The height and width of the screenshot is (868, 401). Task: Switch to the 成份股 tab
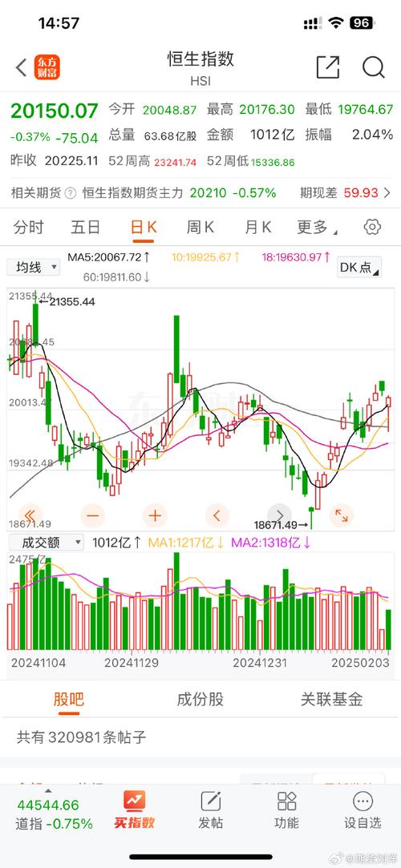(x=200, y=699)
